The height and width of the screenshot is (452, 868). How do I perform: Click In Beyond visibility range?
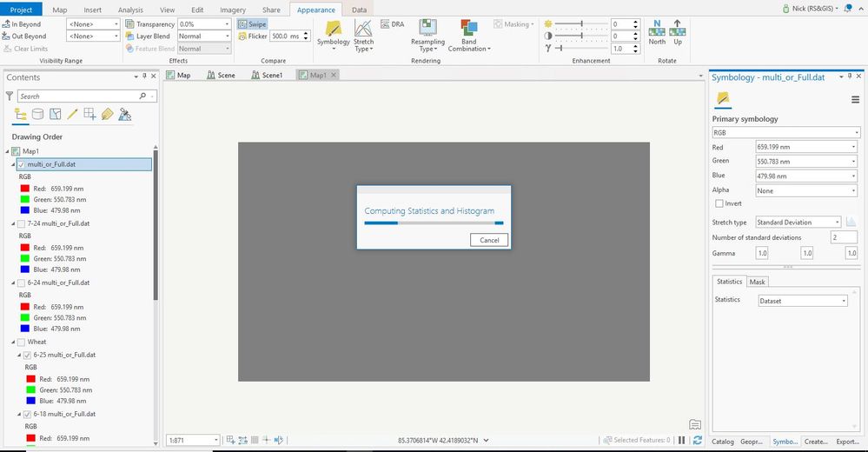[x=22, y=23]
